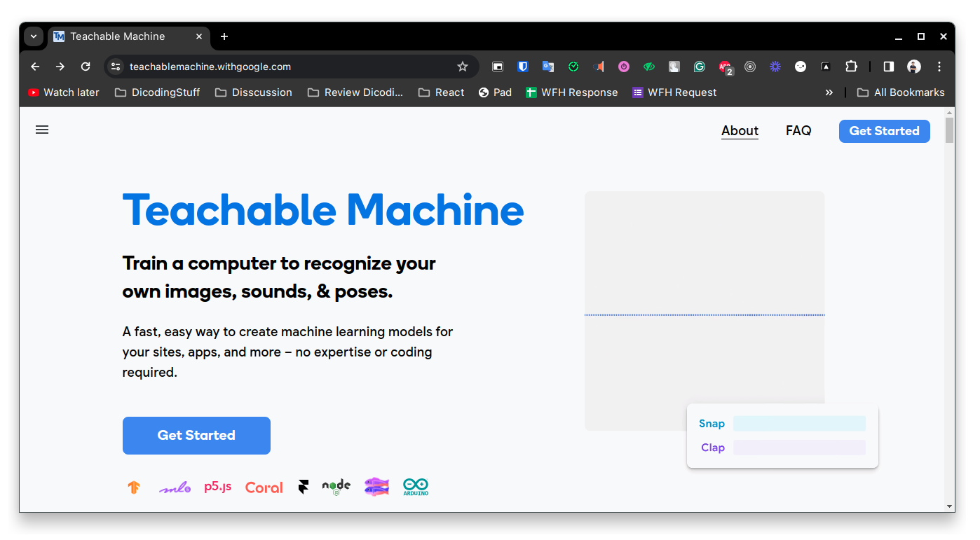Open the All Bookmarks folder
Image resolution: width=980 pixels, height=540 pixels.
point(901,92)
